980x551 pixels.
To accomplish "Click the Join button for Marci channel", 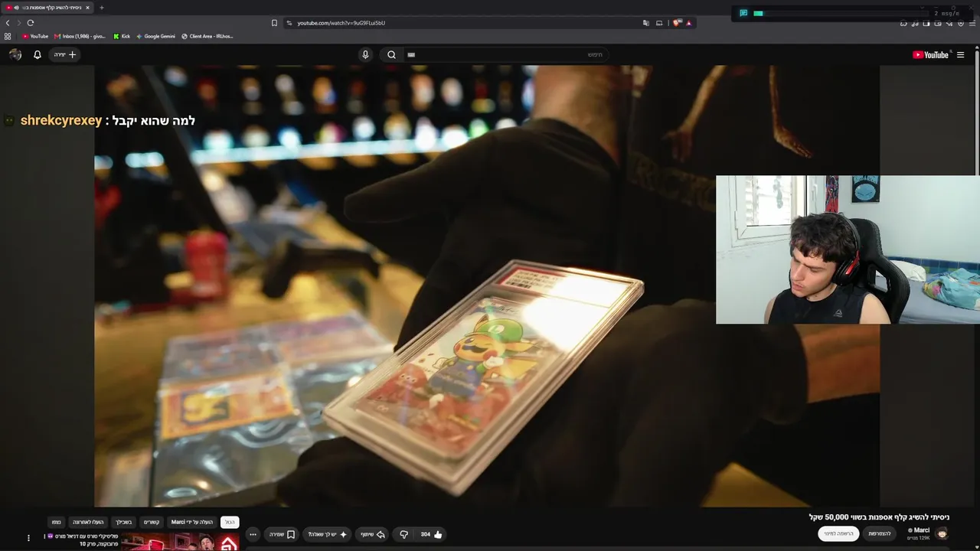I will (880, 533).
